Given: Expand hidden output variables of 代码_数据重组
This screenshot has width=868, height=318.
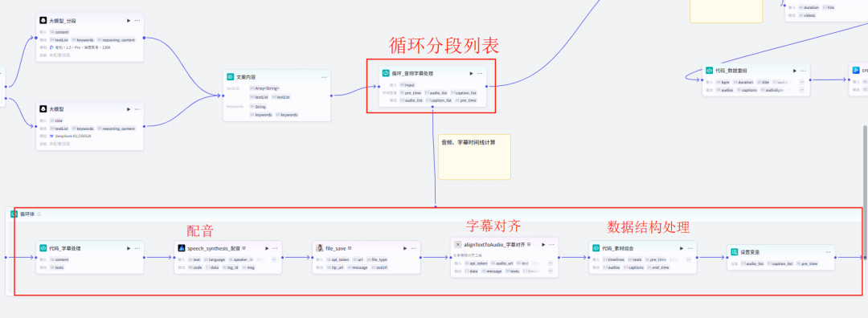Looking at the screenshot, I should point(802,90).
